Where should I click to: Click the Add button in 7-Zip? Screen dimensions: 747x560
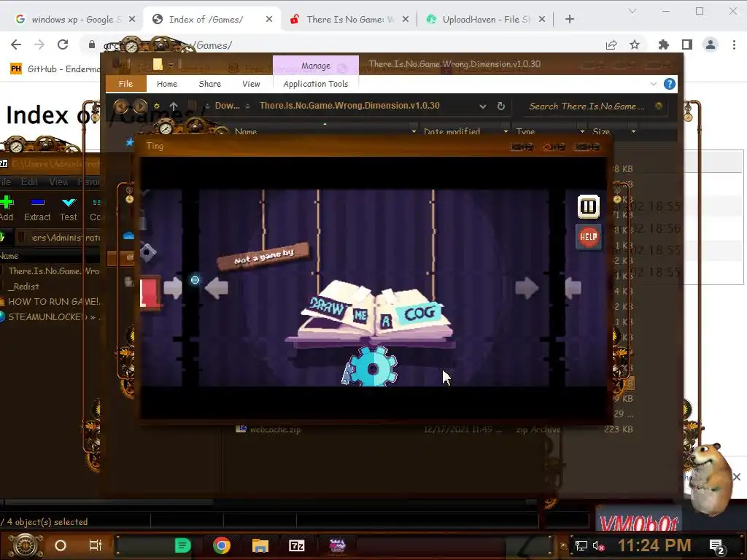(7, 208)
